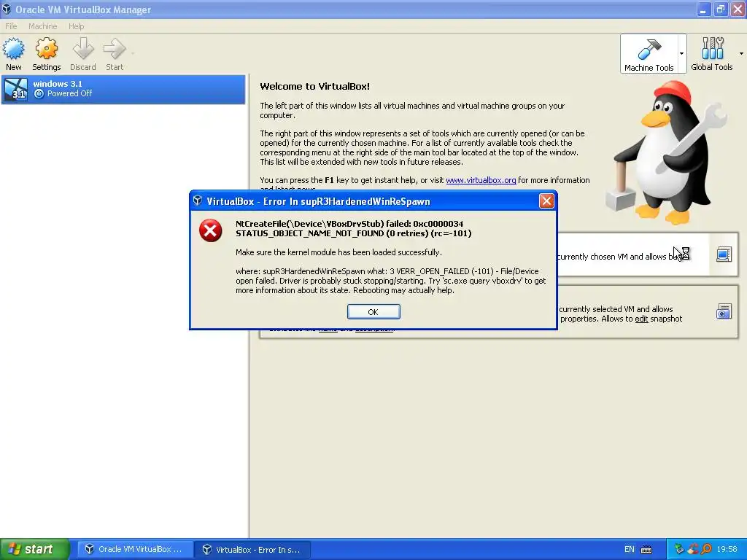747x560 pixels.
Task: Open the Machine menu
Action: 42,26
